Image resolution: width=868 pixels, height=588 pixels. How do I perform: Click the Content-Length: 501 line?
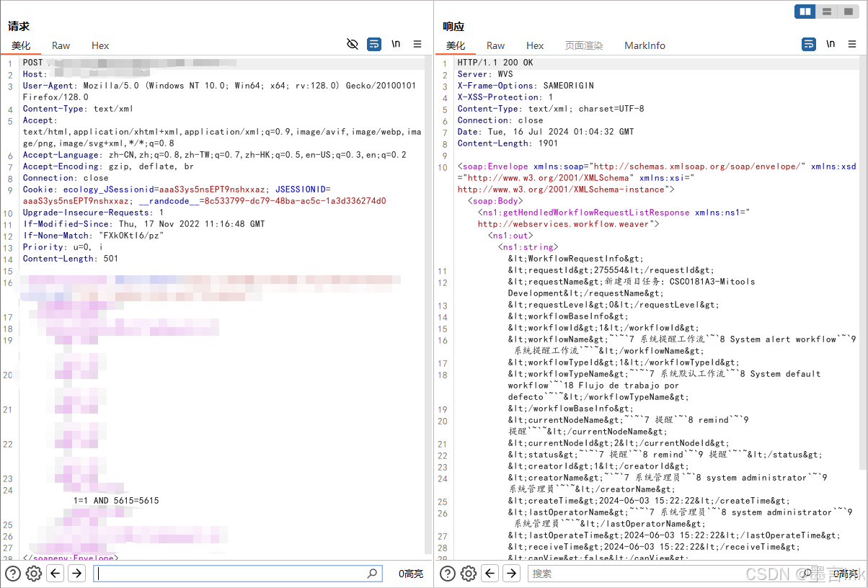click(x=70, y=259)
